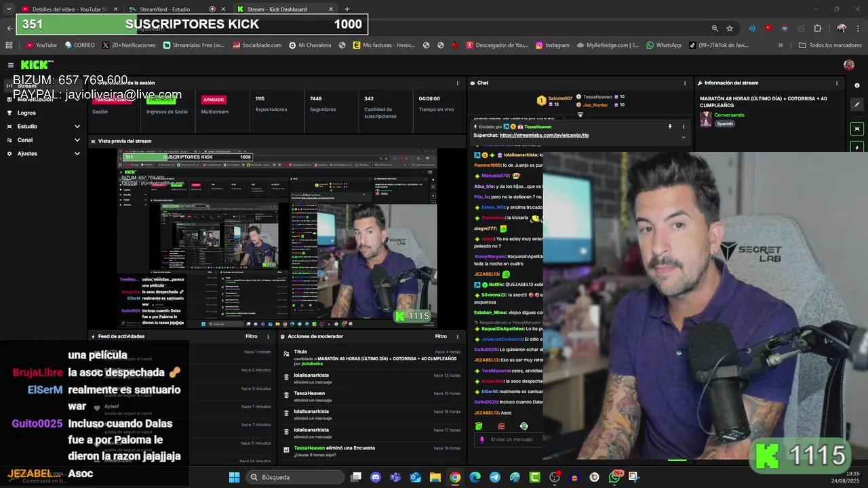Screen dimensions: 868x488
Task: Open Logros in the sidebar
Action: pyautogui.click(x=26, y=113)
